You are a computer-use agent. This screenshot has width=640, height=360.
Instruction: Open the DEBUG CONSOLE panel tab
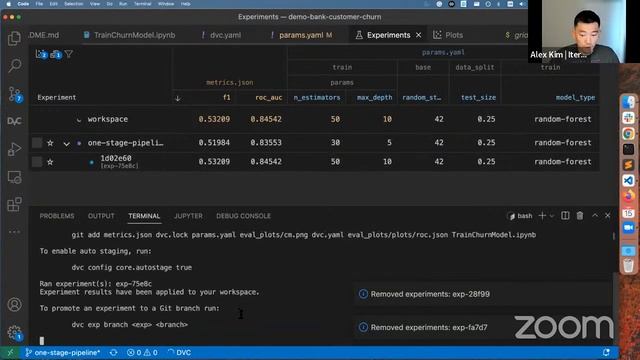coord(243,216)
